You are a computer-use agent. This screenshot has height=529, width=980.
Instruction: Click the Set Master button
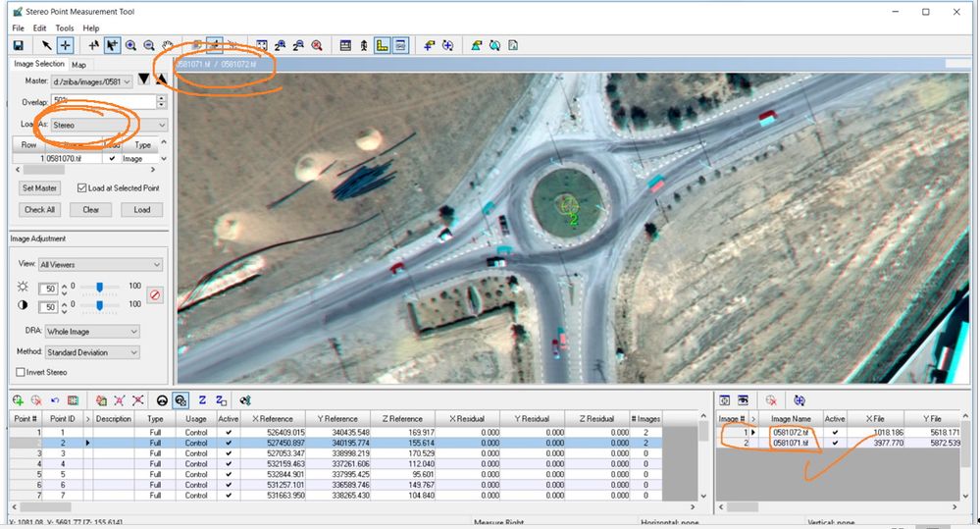click(39, 188)
